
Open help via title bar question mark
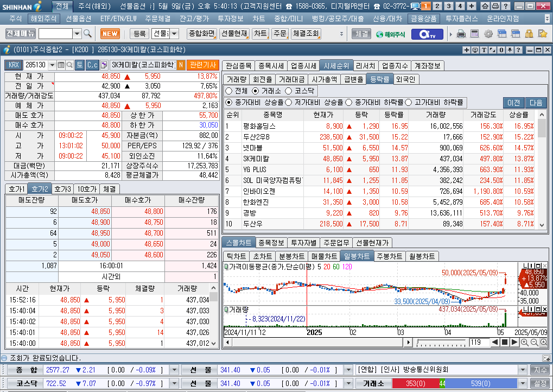click(x=505, y=6)
